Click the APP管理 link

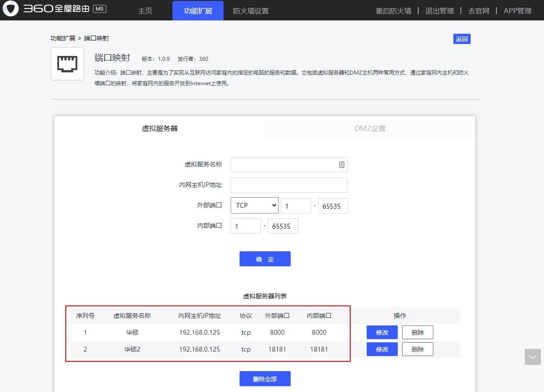click(517, 11)
